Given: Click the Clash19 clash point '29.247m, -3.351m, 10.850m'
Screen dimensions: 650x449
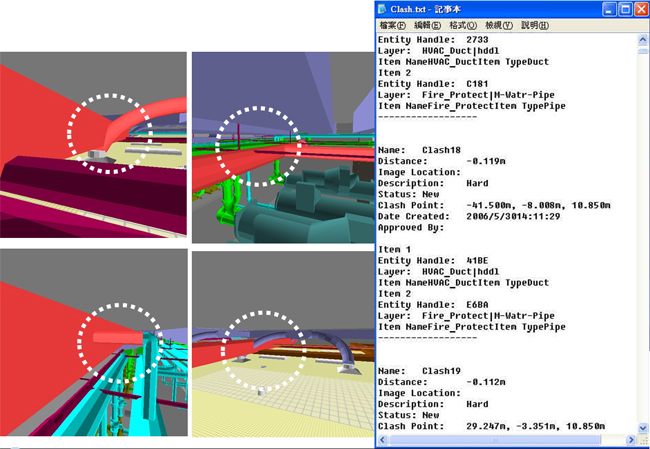Looking at the screenshot, I should [x=535, y=426].
